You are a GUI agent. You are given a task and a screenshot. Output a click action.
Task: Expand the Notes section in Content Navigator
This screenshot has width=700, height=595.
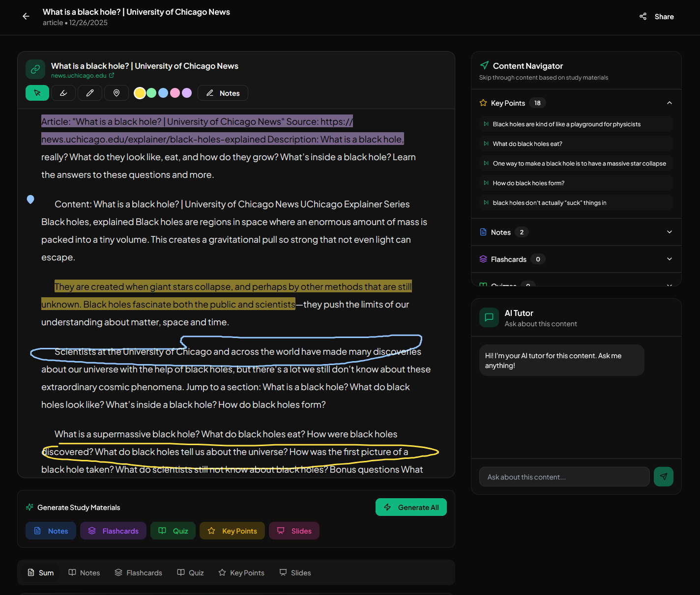tap(669, 231)
